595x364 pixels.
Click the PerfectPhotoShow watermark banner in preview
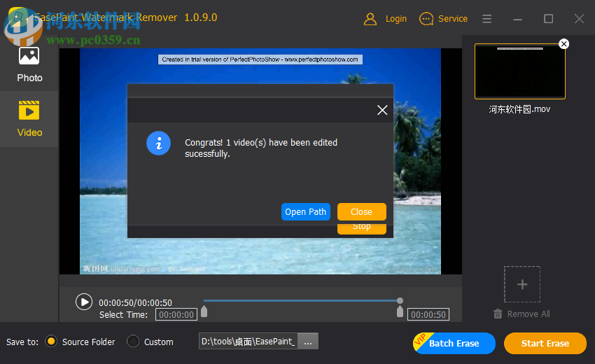[260, 59]
